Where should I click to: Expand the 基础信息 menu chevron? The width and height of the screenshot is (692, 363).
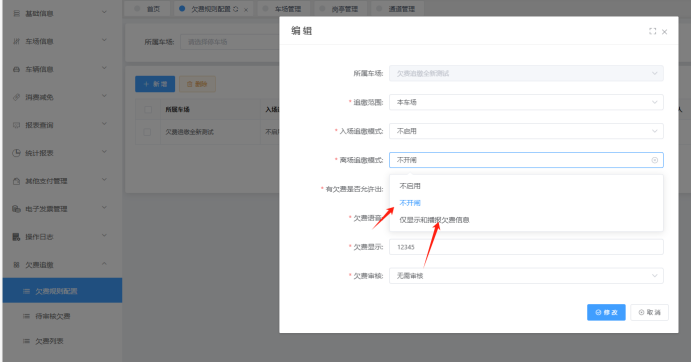click(104, 12)
